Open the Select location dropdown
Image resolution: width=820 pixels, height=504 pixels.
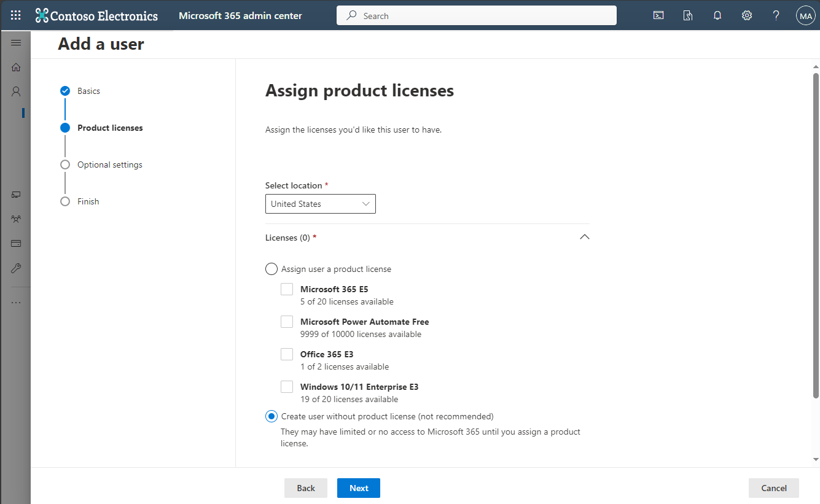(x=321, y=204)
